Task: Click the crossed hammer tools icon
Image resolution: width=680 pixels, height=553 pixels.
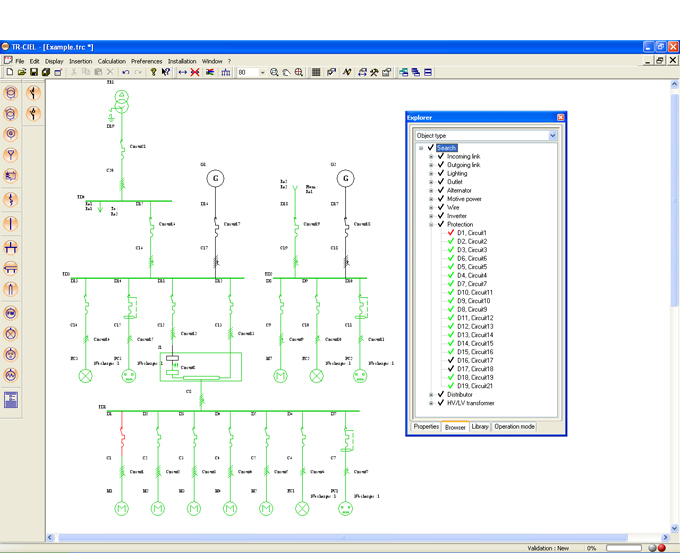Action: pyautogui.click(x=374, y=72)
